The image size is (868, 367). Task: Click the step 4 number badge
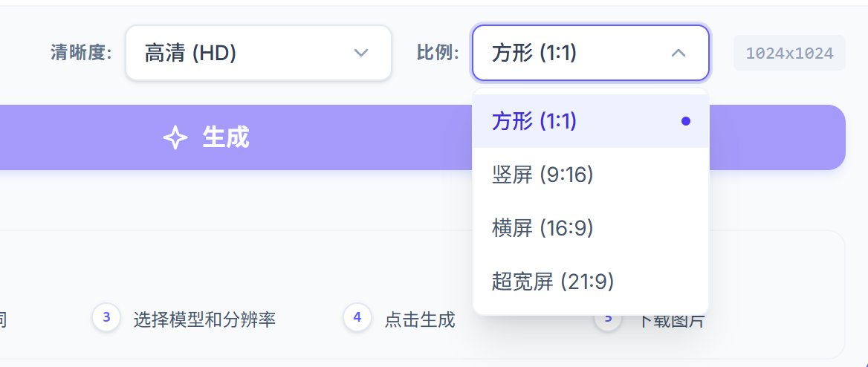[x=357, y=318]
